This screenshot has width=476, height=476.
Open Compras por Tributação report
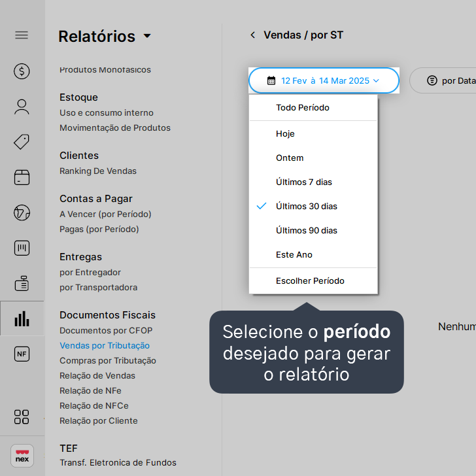pos(108,361)
